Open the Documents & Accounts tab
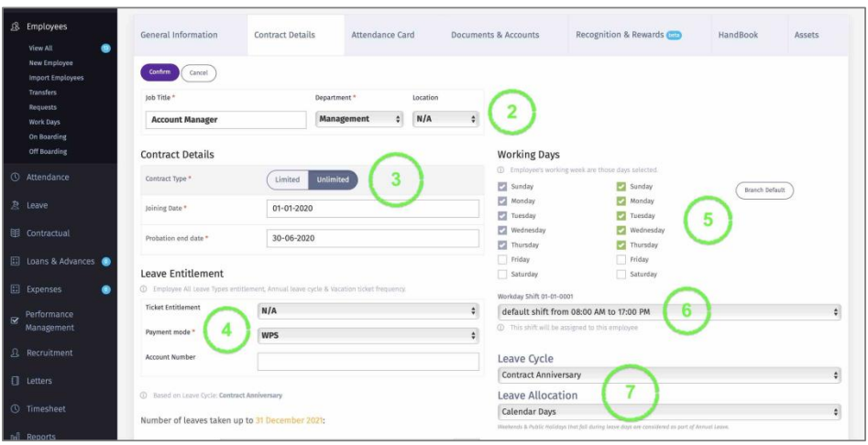This screenshot has width=868, height=445. [495, 35]
